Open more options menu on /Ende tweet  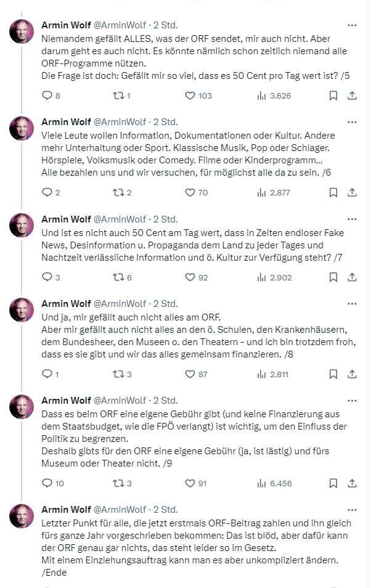pyautogui.click(x=352, y=510)
